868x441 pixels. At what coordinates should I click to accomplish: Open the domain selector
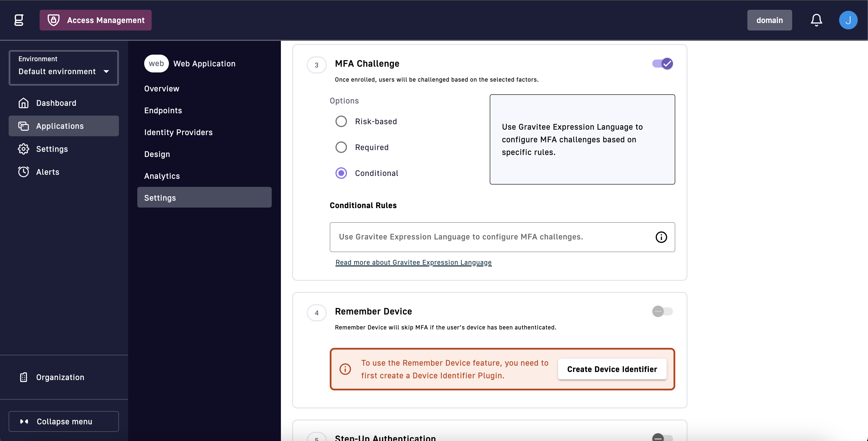(769, 20)
